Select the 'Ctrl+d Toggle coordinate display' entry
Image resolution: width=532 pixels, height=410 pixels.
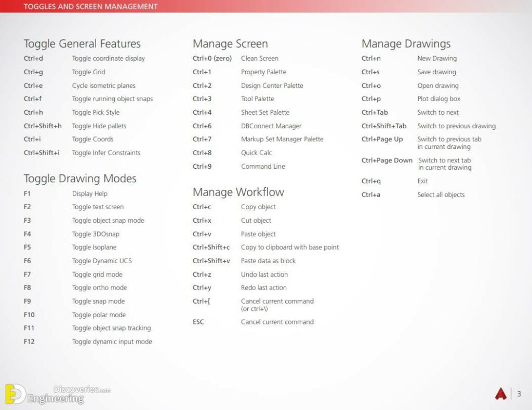83,58
